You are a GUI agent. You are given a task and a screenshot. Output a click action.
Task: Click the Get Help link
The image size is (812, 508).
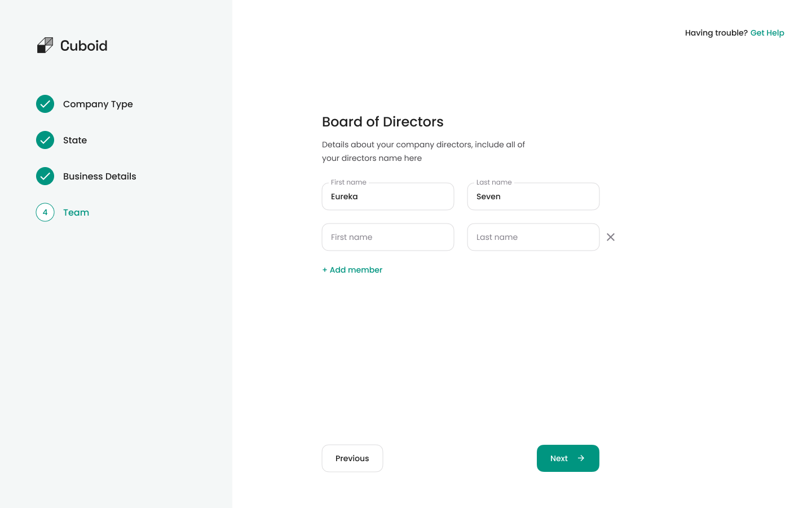point(767,33)
